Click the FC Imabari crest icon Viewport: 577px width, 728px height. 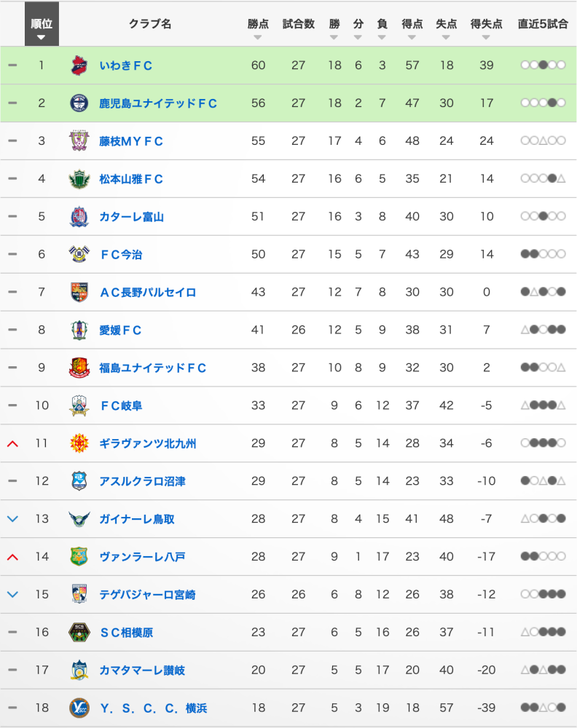(79, 255)
